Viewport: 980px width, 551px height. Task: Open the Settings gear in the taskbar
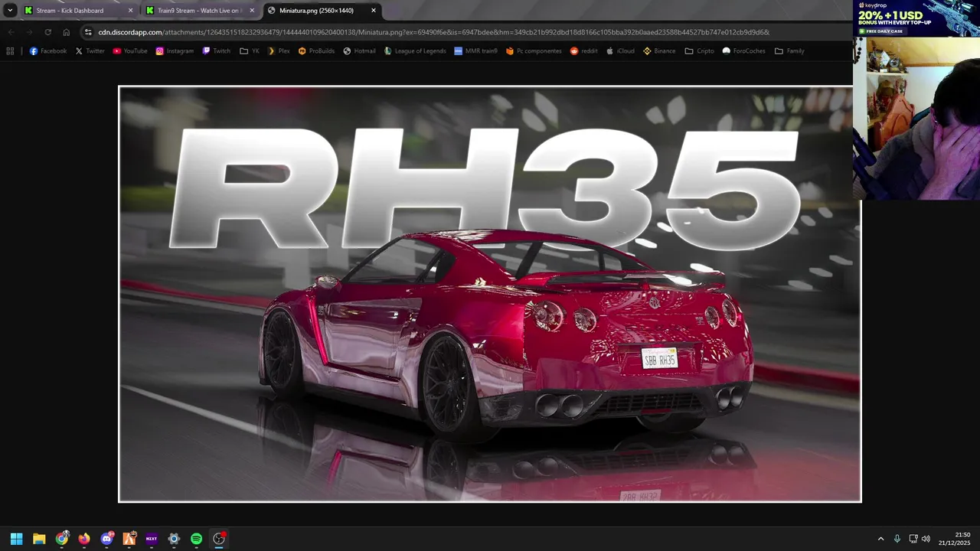(x=174, y=539)
